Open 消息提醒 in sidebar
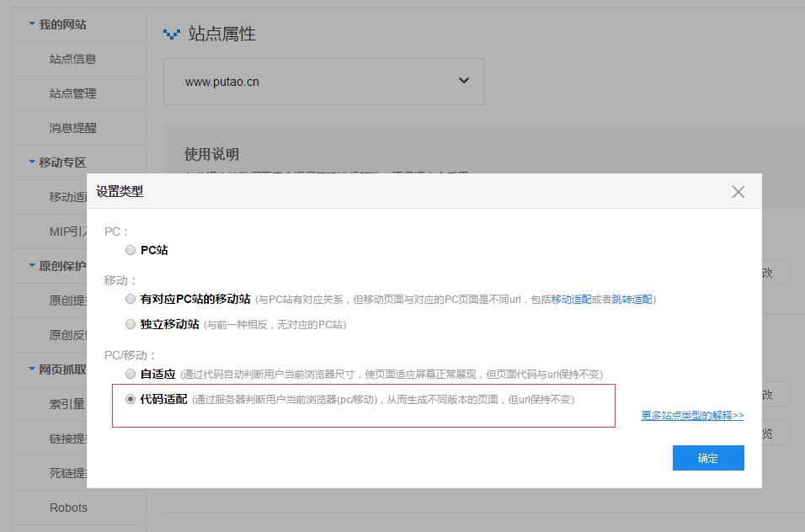This screenshot has width=805, height=532. tap(72, 128)
